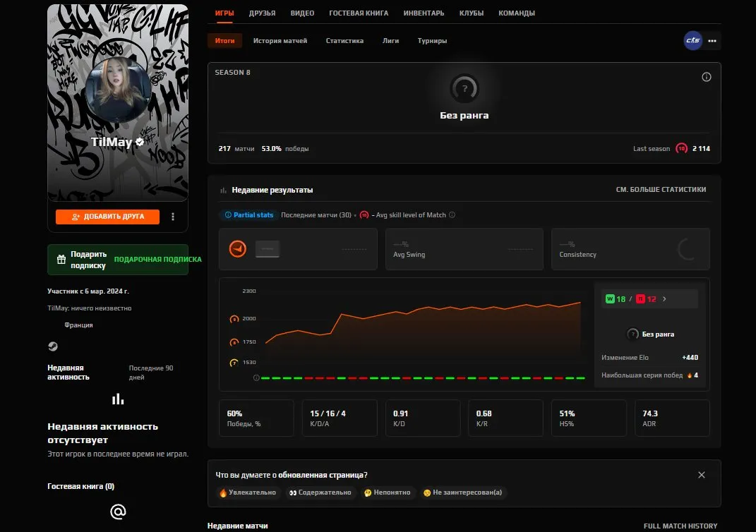Click the Last season level 10 badge
756x532 pixels.
coord(681,148)
